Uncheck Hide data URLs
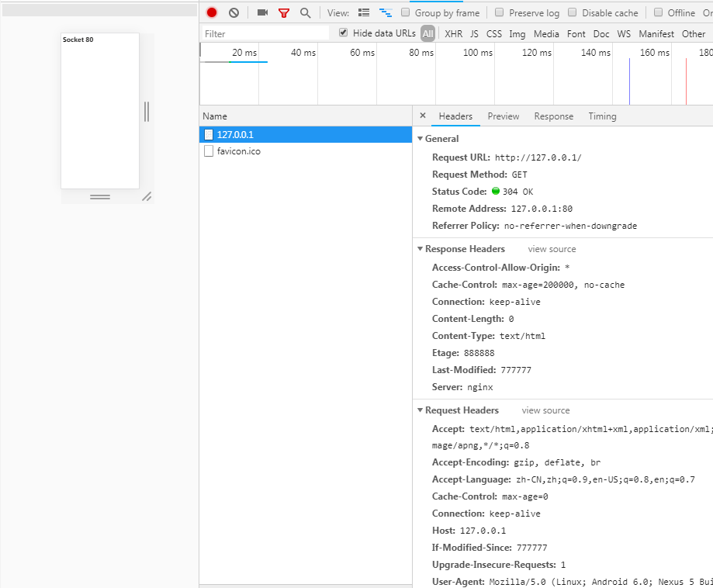Screen dimensions: 713x588 [342, 33]
